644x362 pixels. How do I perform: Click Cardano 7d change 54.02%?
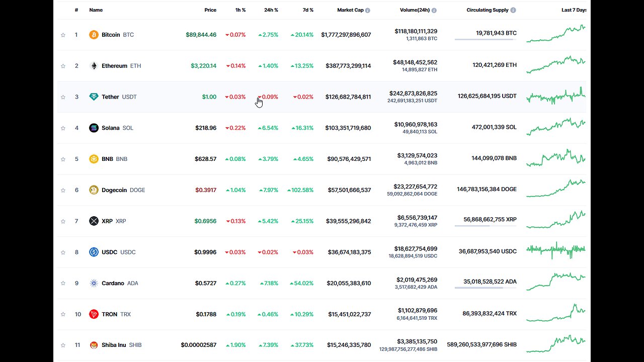click(302, 283)
